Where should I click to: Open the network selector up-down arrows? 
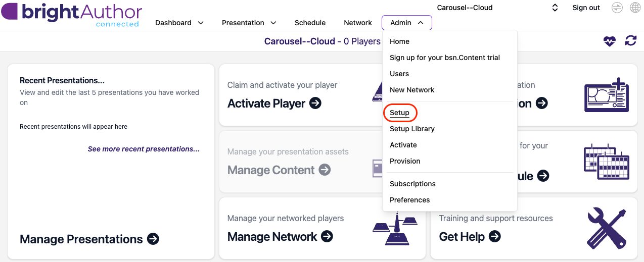coord(555,8)
